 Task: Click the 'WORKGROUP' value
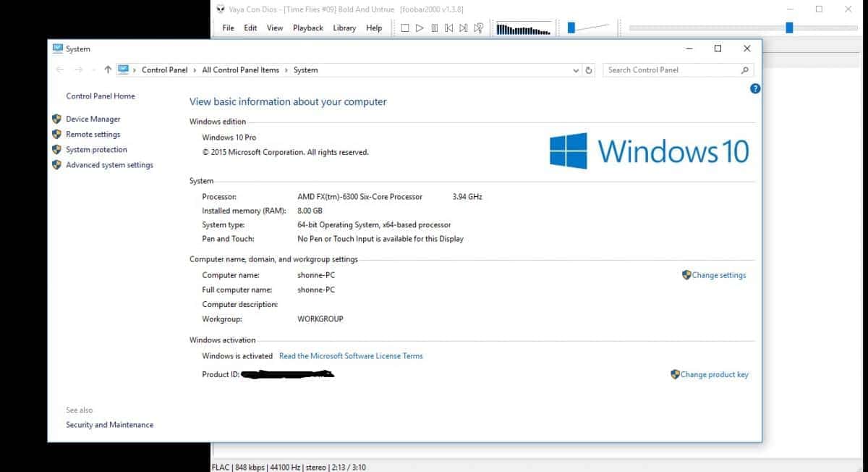coord(320,319)
